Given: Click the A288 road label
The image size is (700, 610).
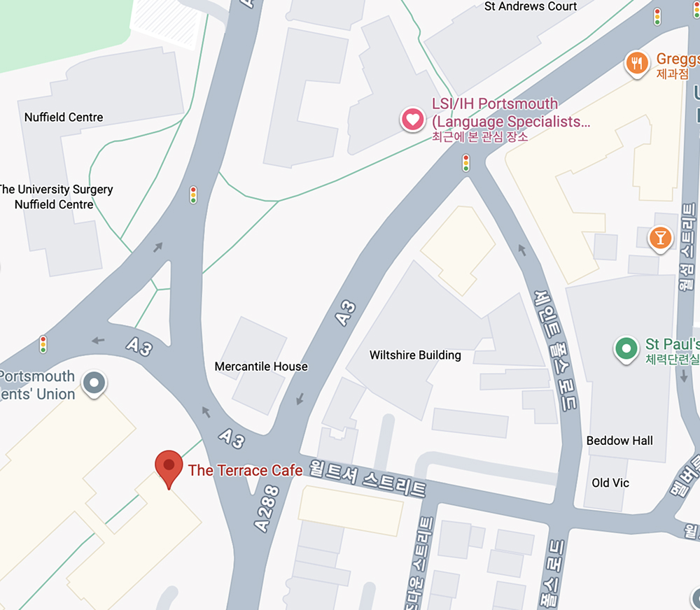Looking at the screenshot, I should pos(267,509).
